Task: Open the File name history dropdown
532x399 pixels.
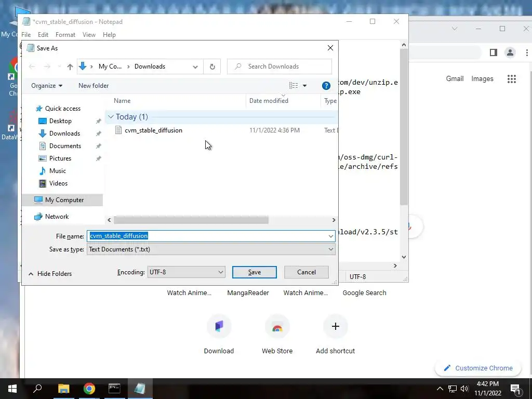Action: click(x=331, y=236)
